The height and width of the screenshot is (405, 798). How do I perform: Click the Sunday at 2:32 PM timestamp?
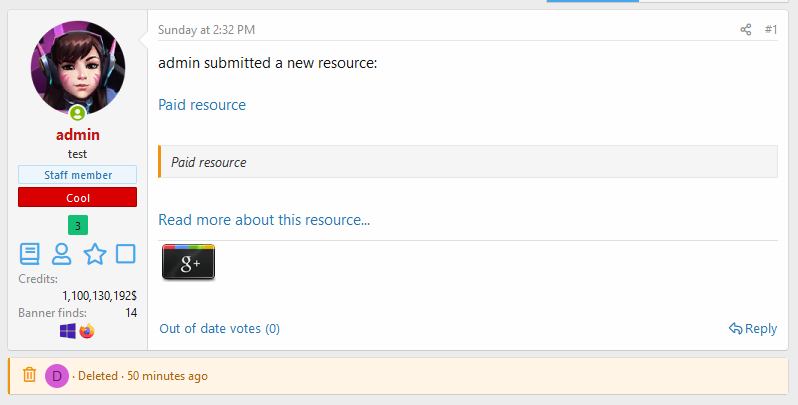point(206,30)
